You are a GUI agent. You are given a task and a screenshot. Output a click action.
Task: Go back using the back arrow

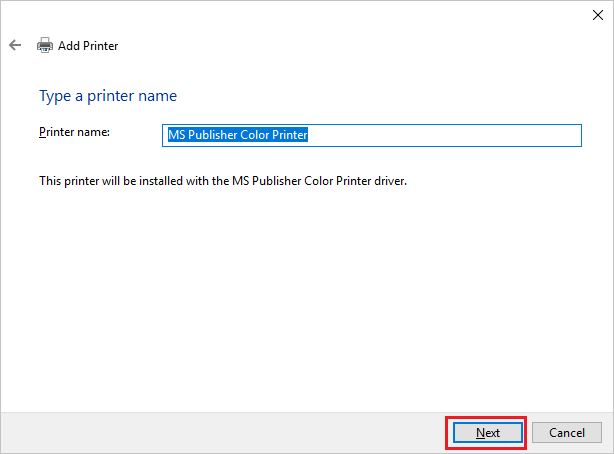tap(15, 45)
